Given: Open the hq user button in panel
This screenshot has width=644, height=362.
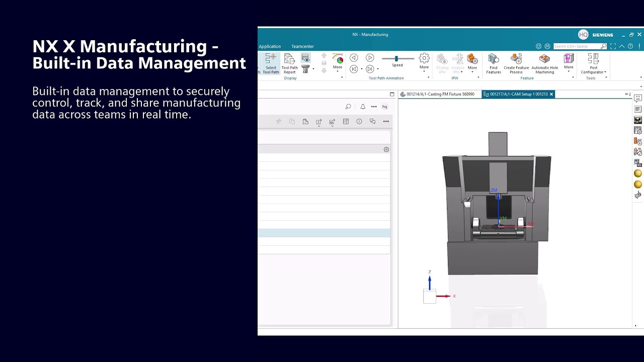Looking at the screenshot, I should (385, 107).
